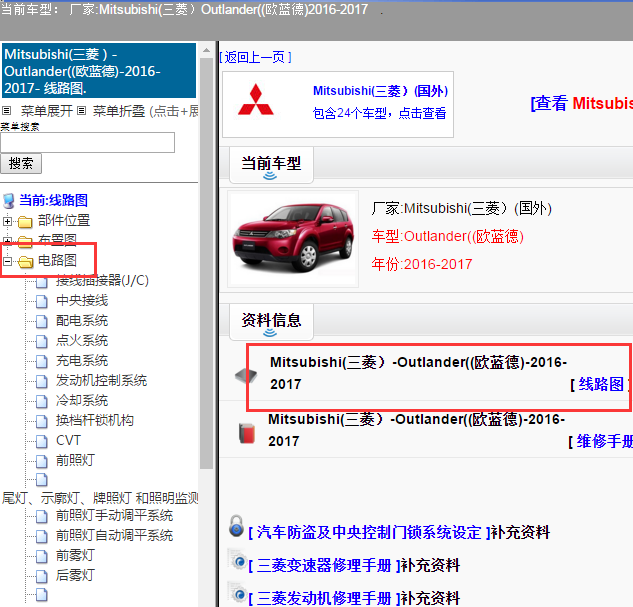Open 前照灯 tree item

tap(75, 460)
